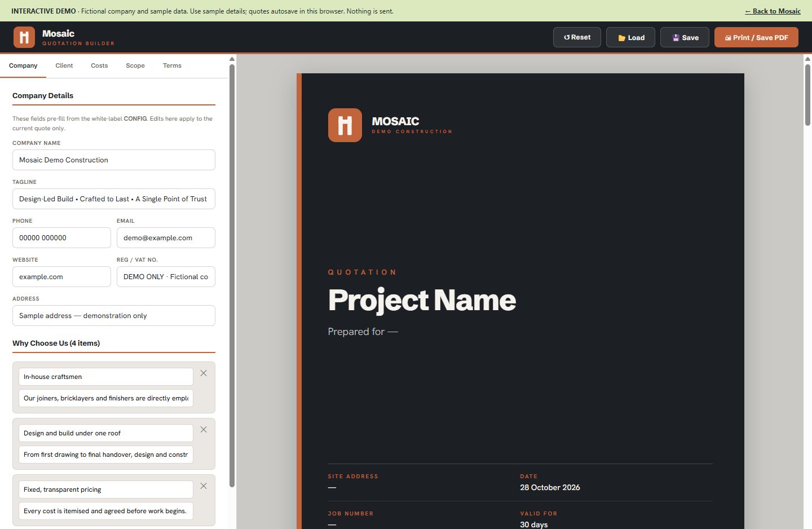The image size is (812, 529).
Task: Open the Client tab
Action: [64, 66]
